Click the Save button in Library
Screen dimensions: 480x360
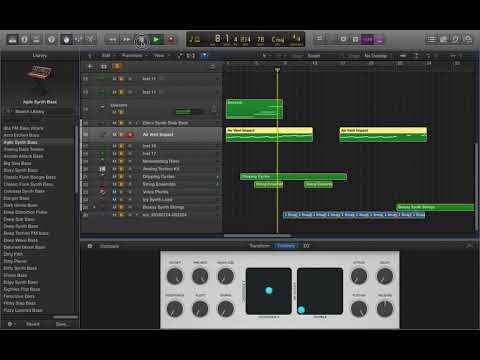(x=62, y=324)
